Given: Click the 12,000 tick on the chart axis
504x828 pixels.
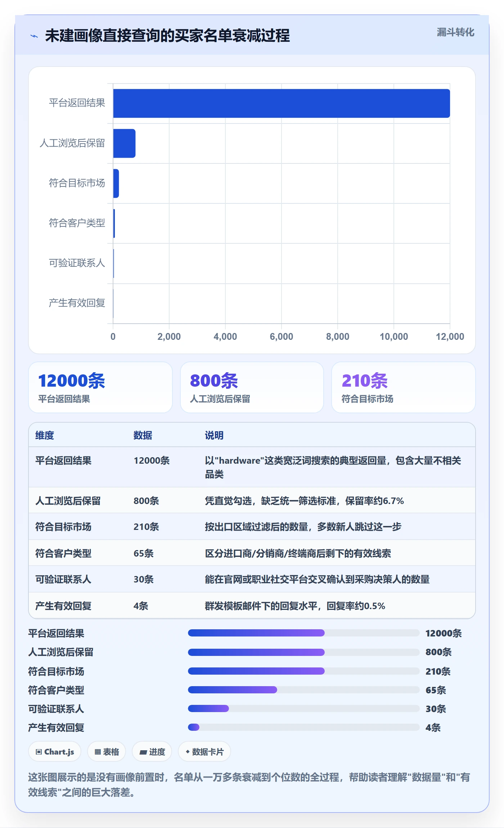Looking at the screenshot, I should coord(450,337).
